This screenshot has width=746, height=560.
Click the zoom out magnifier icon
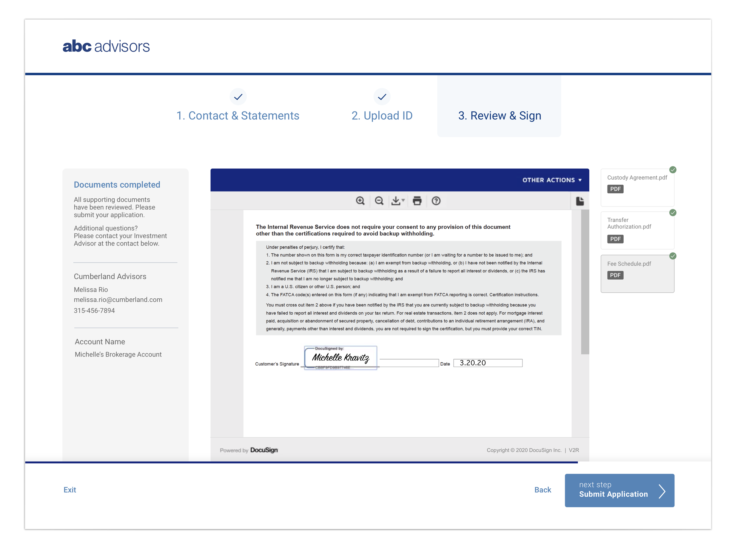point(379,201)
